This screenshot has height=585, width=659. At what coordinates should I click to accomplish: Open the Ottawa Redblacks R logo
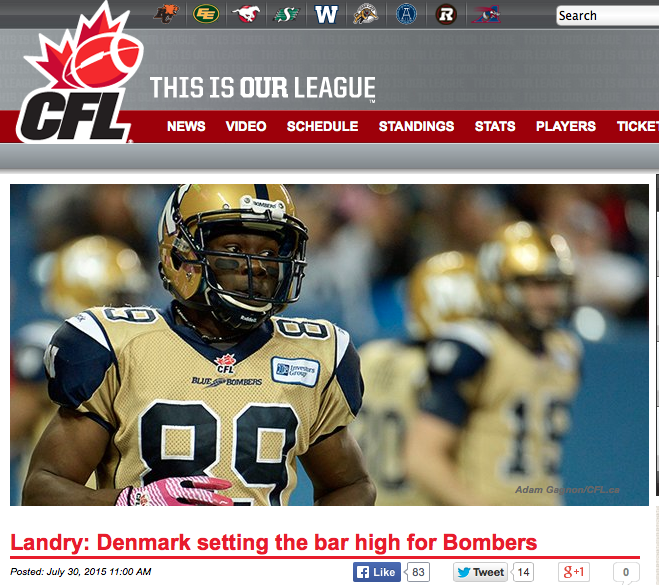click(446, 15)
